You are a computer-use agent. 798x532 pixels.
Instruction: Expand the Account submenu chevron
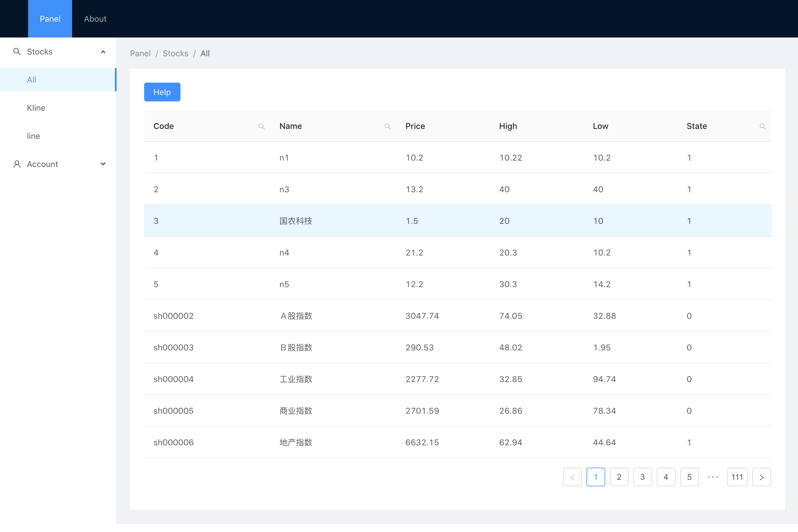pyautogui.click(x=103, y=164)
